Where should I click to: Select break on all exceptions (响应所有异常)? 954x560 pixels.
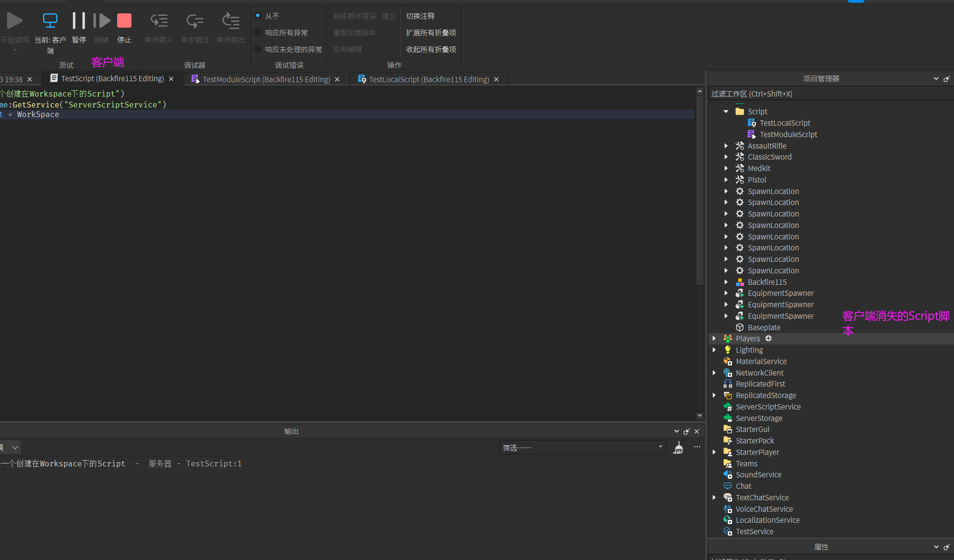(x=258, y=32)
